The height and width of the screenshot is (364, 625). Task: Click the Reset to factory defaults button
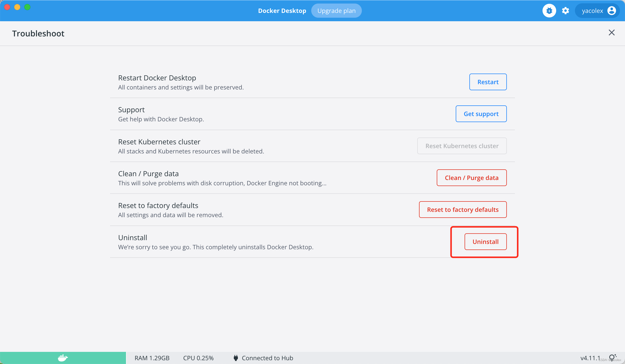click(x=463, y=210)
